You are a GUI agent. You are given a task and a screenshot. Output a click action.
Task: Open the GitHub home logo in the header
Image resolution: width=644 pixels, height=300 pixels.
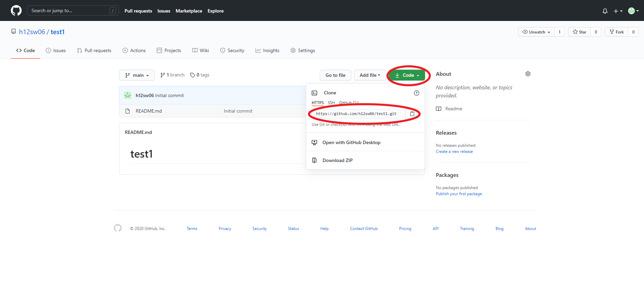point(16,10)
